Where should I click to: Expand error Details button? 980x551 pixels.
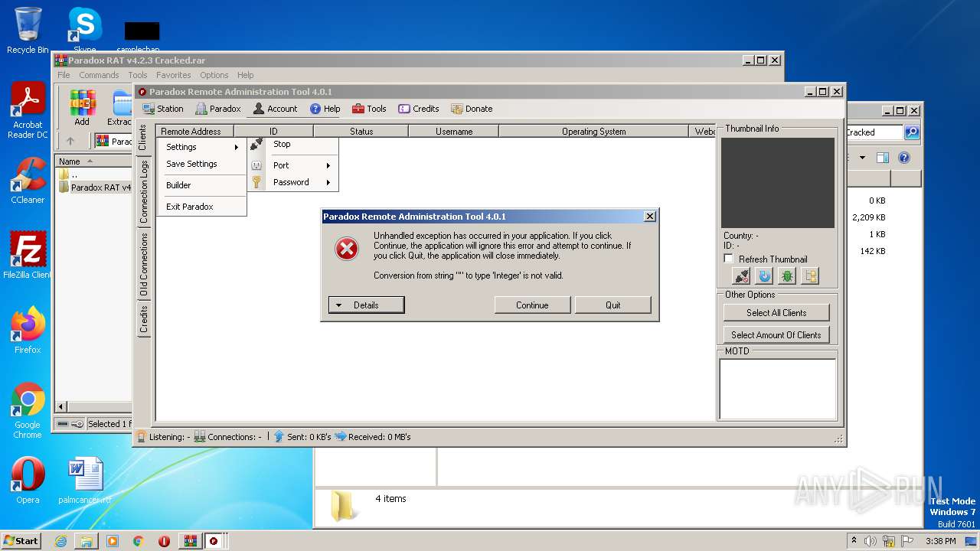coord(366,305)
